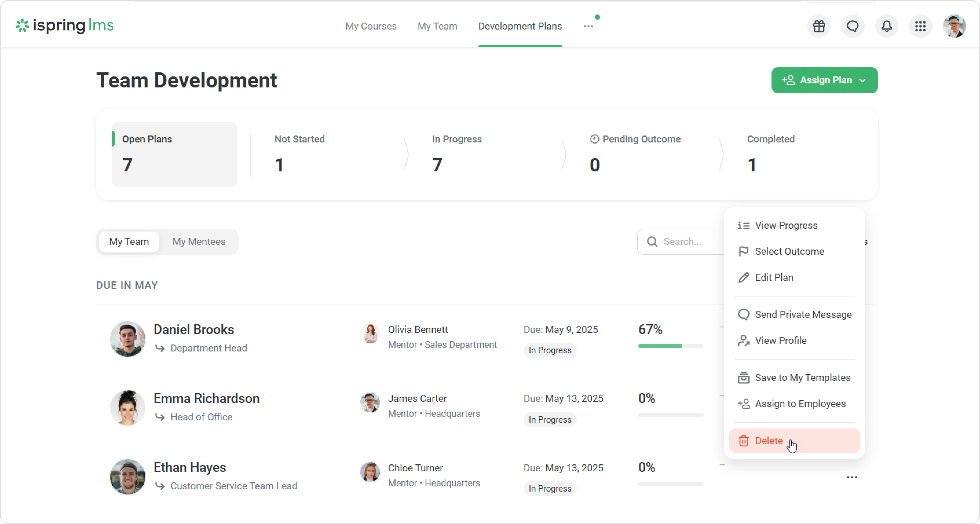980x524 pixels.
Task: Open the gift rewards icon
Action: [x=819, y=26]
